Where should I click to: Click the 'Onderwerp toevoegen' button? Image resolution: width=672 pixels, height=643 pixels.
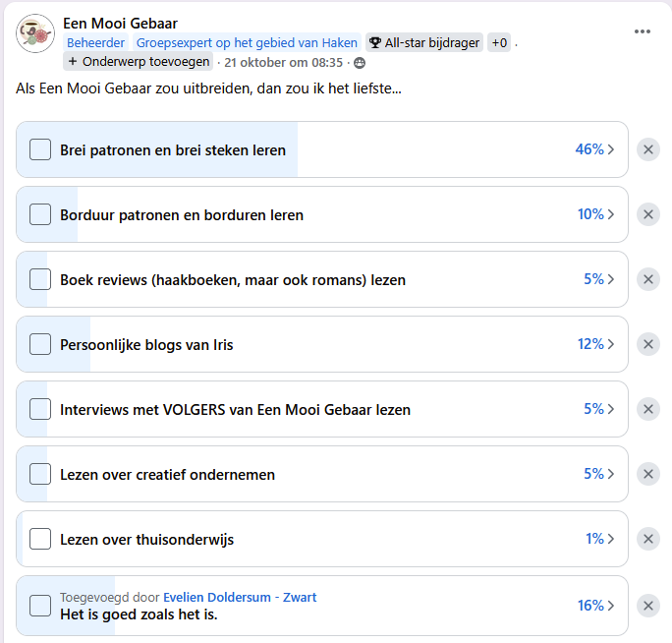click(139, 62)
